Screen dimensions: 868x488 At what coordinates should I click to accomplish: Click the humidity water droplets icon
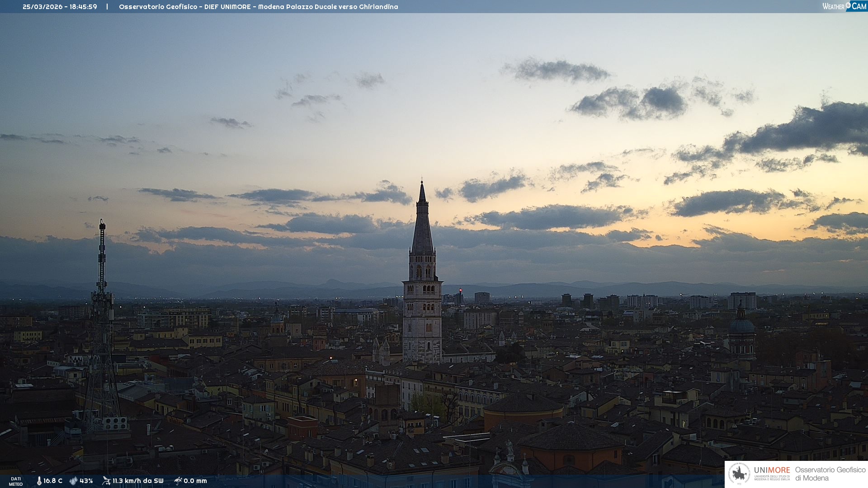click(x=73, y=481)
